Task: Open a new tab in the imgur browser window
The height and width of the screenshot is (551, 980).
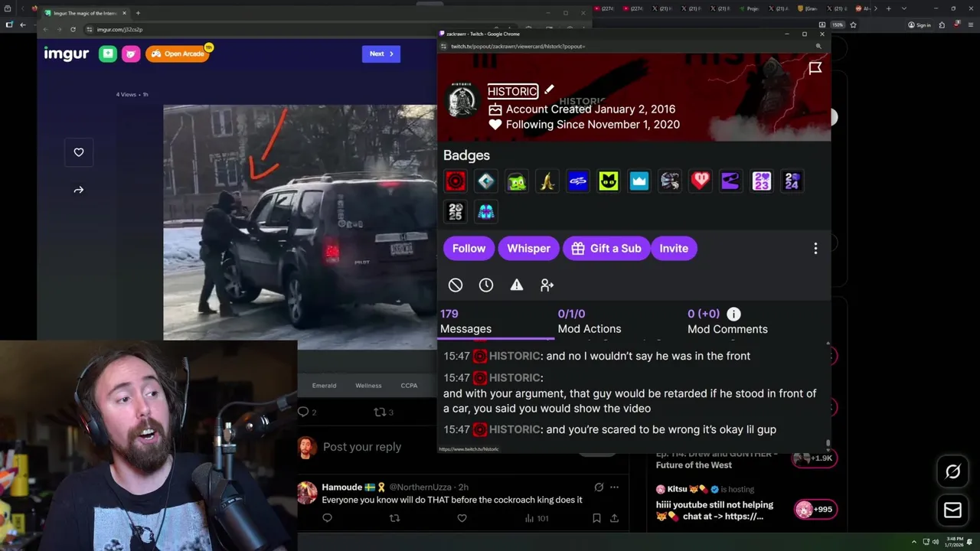Action: click(x=138, y=13)
